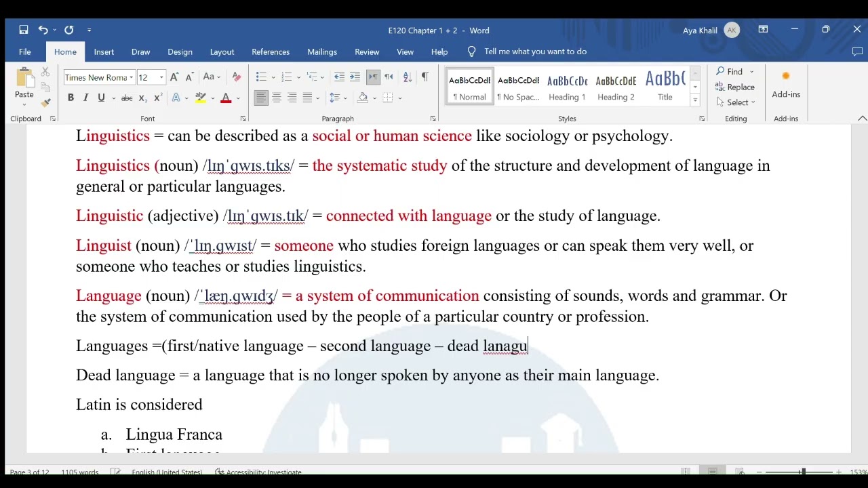Cut the selection with the scissors icon
The height and width of the screenshot is (488, 868).
pos(45,72)
